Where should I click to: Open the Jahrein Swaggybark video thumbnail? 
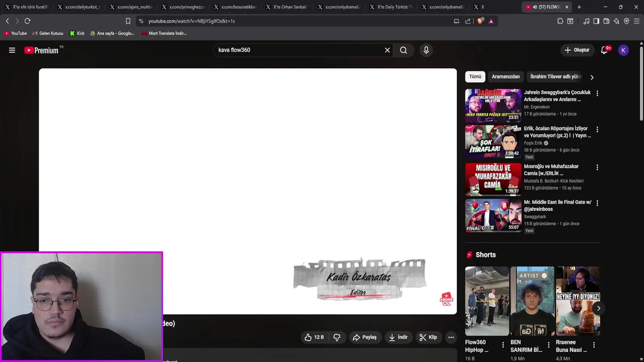493,105
